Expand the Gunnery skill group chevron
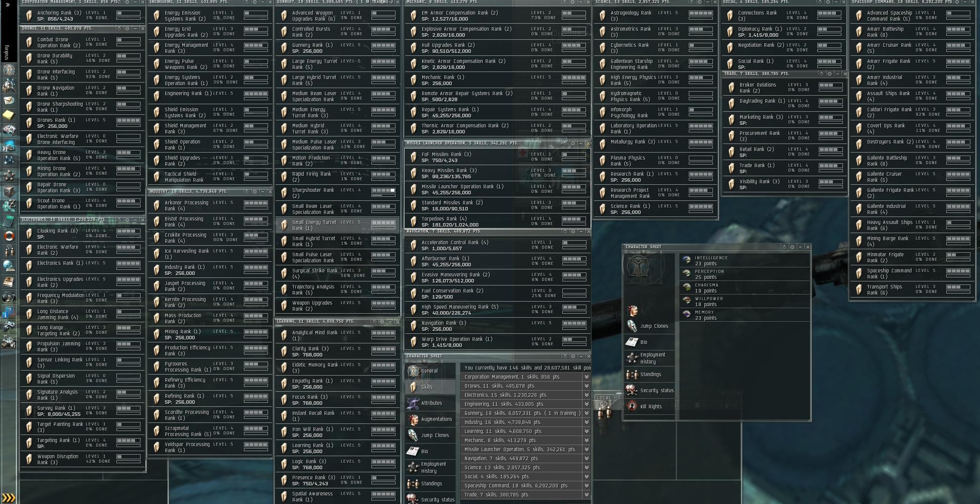This screenshot has height=504, width=980. click(x=586, y=413)
